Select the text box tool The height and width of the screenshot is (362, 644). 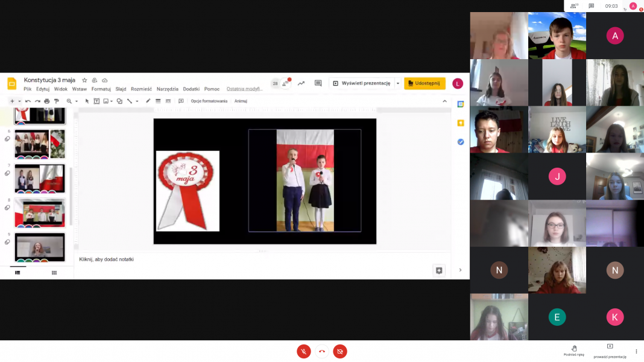point(96,101)
